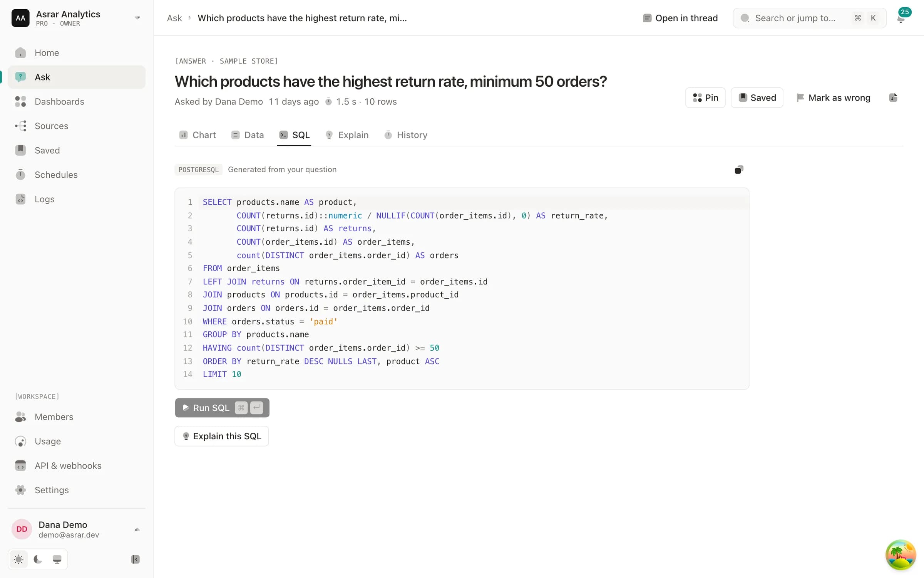Open the History tab
The width and height of the screenshot is (924, 578).
[406, 135]
